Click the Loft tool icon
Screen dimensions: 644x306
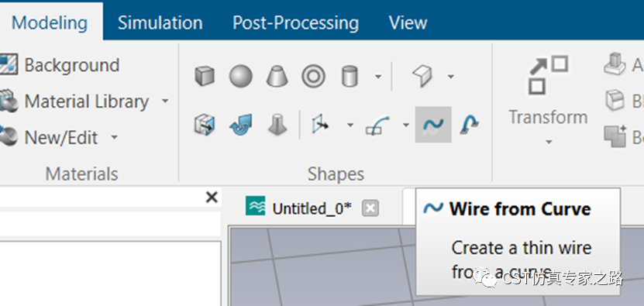pos(277,125)
